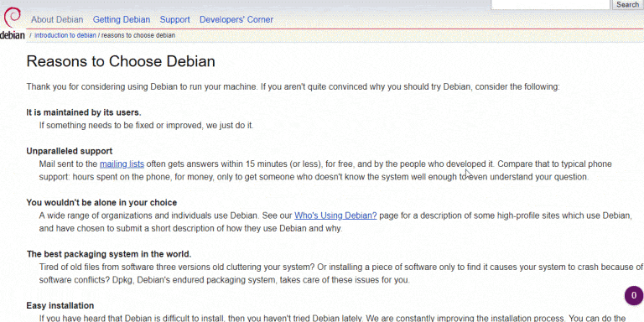This screenshot has width=644, height=322.
Task: Click the 'Reasons to Choose Debian' heading
Action: [x=121, y=61]
